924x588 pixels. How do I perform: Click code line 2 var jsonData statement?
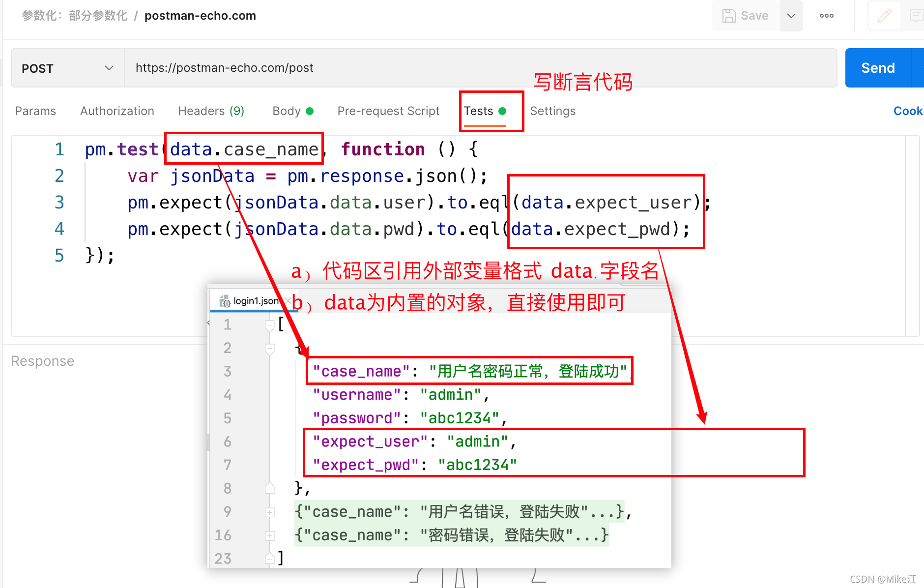[x=308, y=176]
